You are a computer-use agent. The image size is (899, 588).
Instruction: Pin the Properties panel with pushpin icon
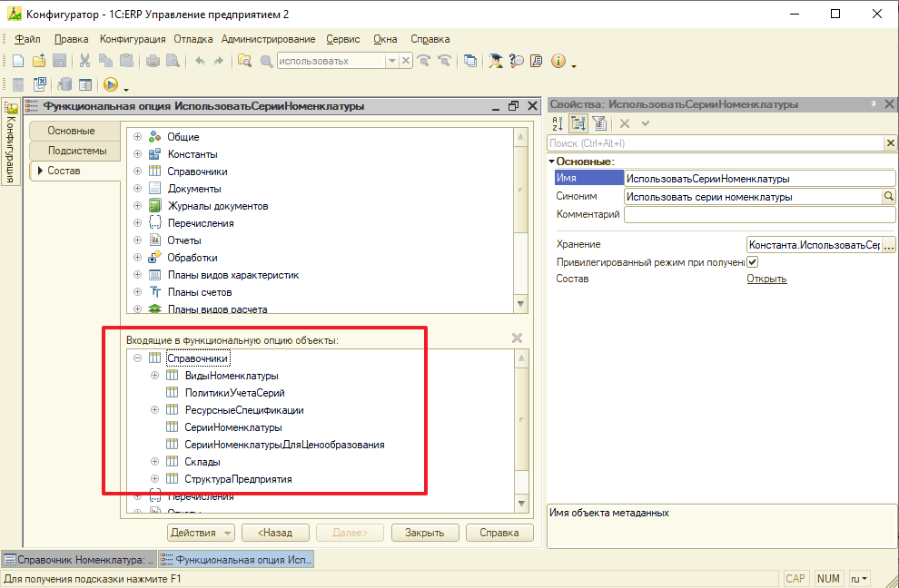pyautogui.click(x=874, y=104)
